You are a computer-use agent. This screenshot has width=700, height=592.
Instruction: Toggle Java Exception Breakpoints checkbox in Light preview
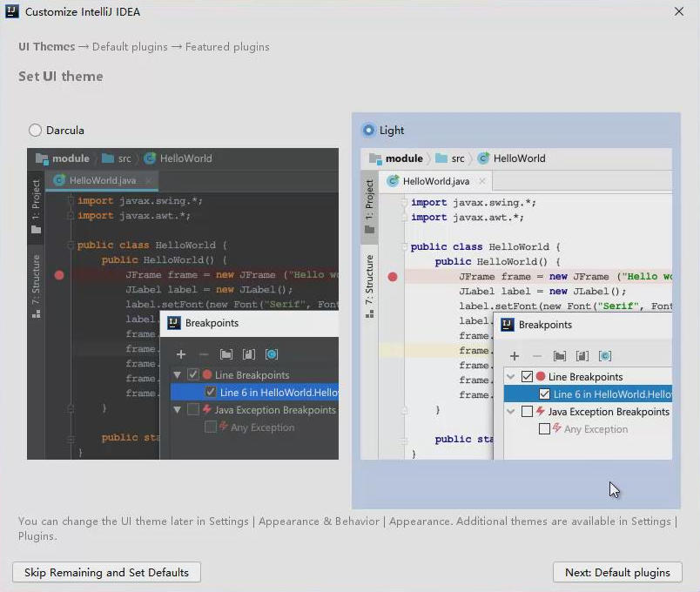527,412
